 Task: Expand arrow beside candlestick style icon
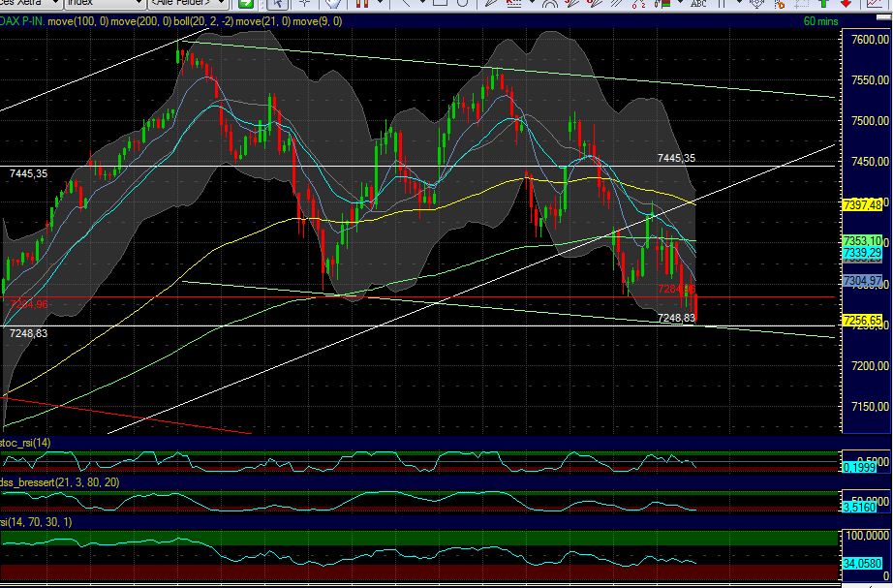(x=380, y=3)
